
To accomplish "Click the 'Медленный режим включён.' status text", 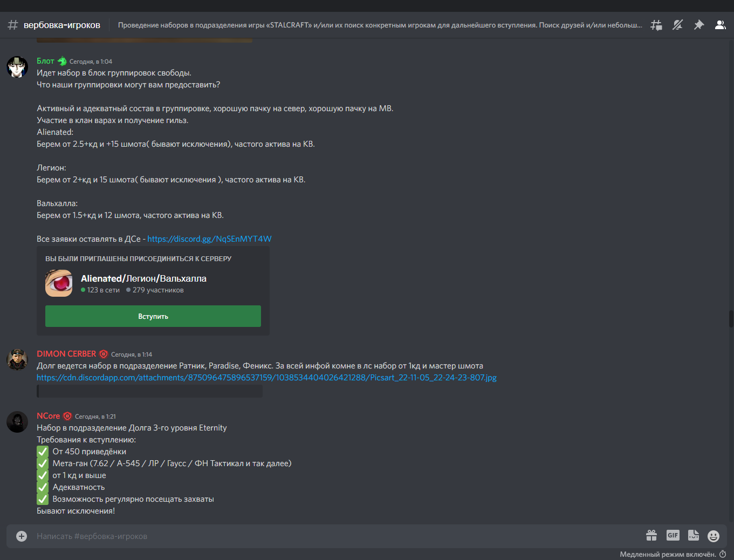I will pos(668,554).
